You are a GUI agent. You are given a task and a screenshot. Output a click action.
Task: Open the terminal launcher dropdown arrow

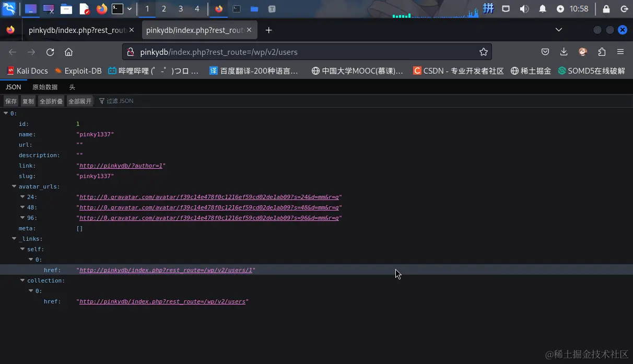pos(130,9)
